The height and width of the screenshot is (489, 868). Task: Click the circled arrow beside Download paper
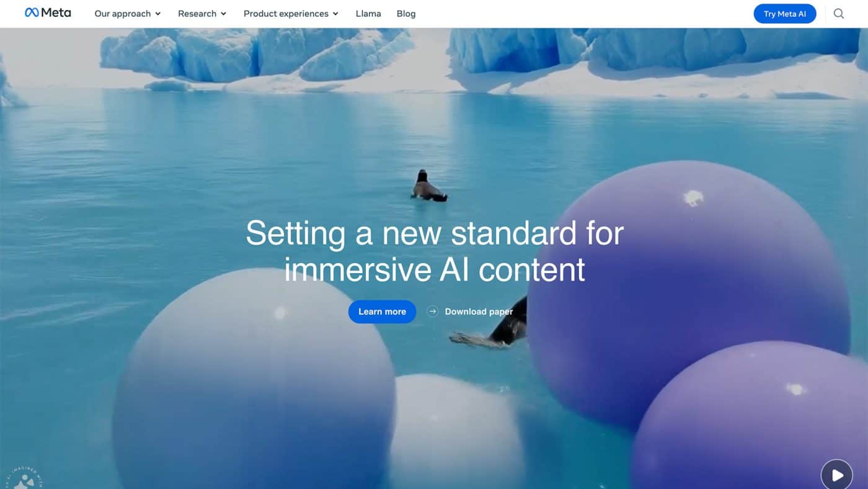[433, 312]
